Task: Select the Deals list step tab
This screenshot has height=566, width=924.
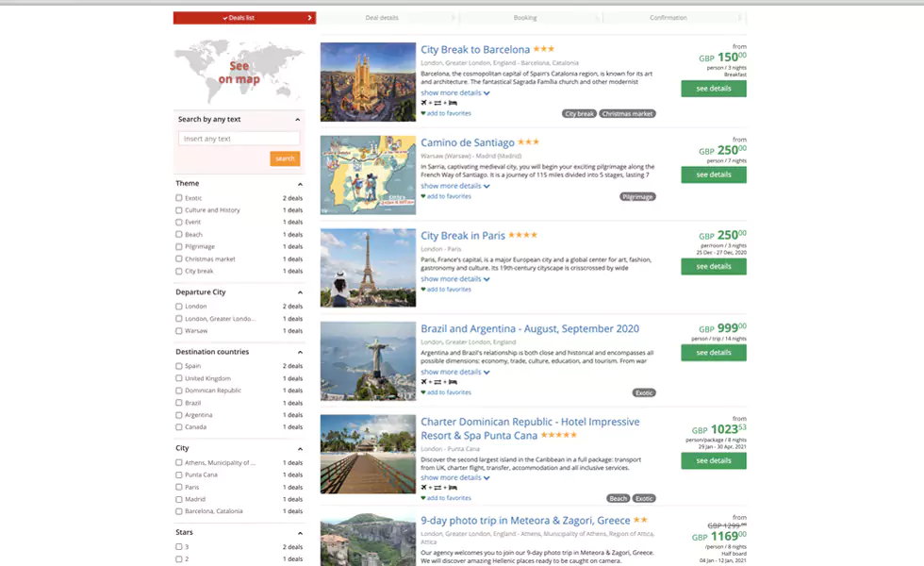Action: (244, 18)
